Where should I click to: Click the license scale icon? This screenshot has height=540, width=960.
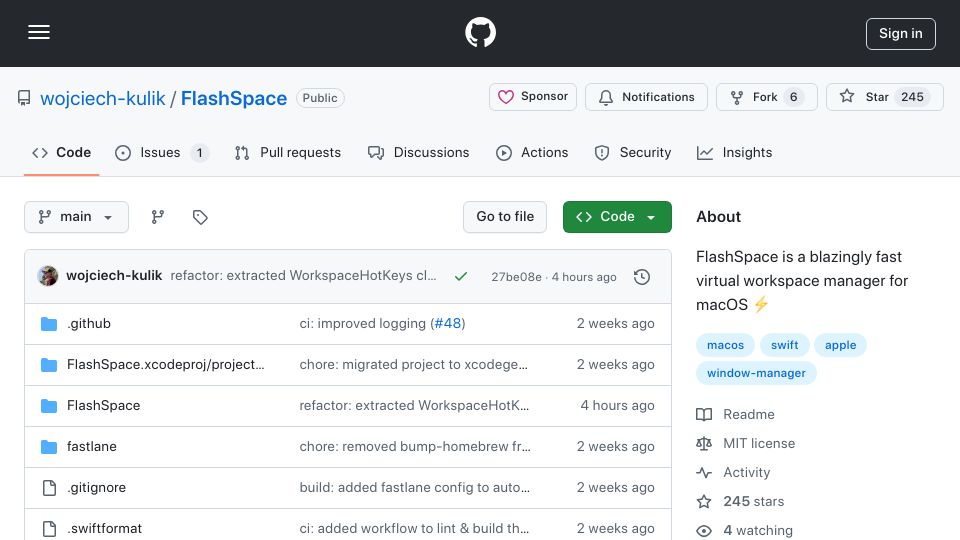704,443
